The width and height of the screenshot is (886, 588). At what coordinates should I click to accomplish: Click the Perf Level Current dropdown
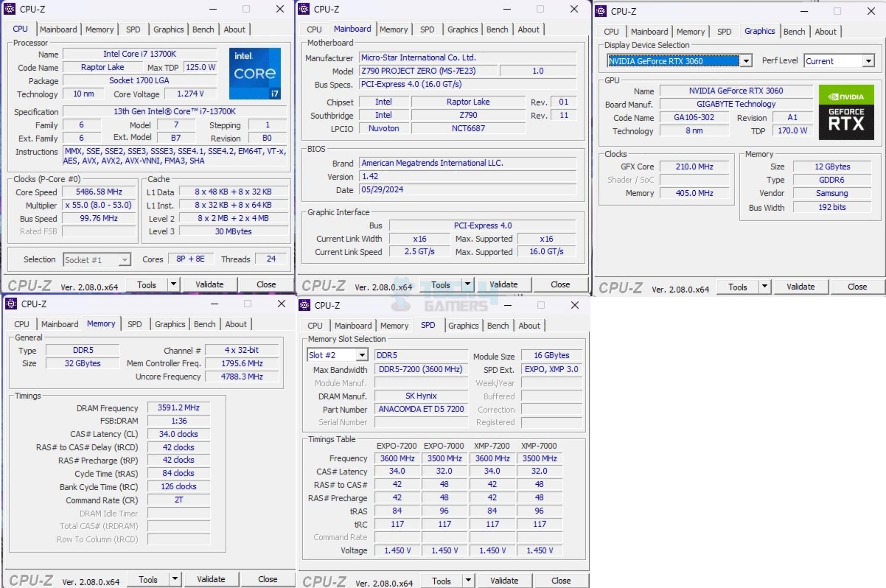[842, 61]
